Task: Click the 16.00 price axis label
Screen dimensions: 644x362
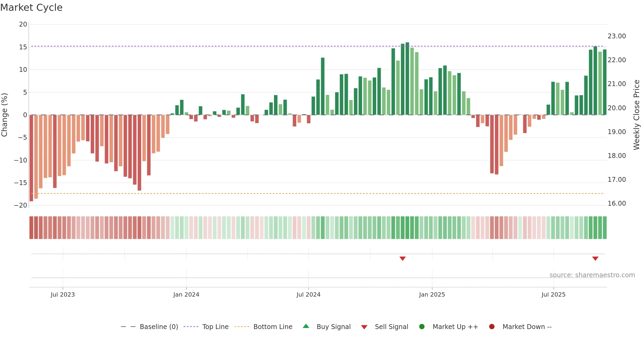Action: coord(617,204)
